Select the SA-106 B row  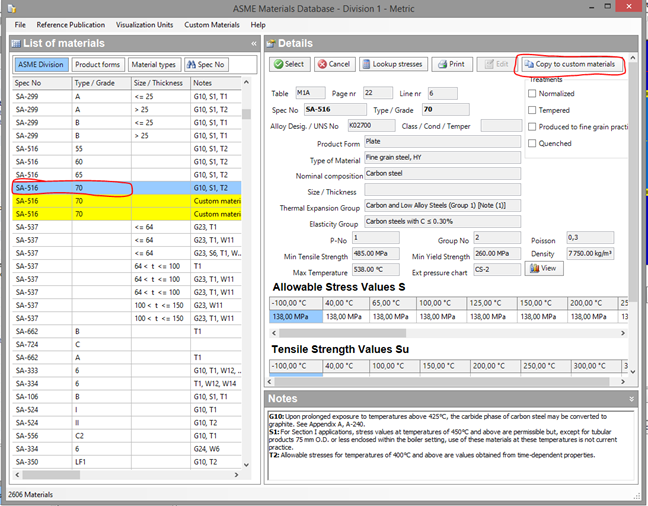[x=127, y=397]
